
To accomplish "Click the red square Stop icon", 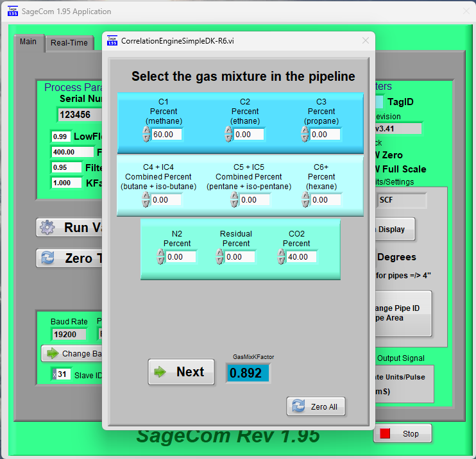I will 385,433.
